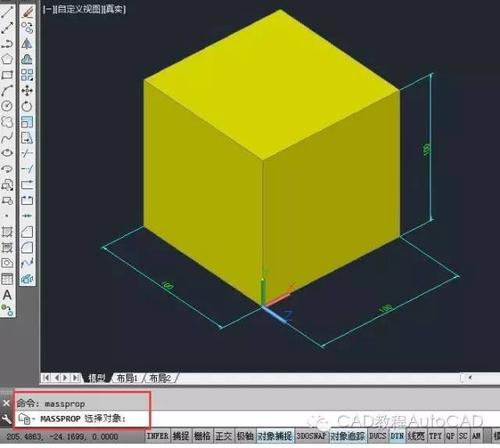Toggle 对象追踪 object snap tracking
Screen dimensions: 500x448
coord(348,436)
